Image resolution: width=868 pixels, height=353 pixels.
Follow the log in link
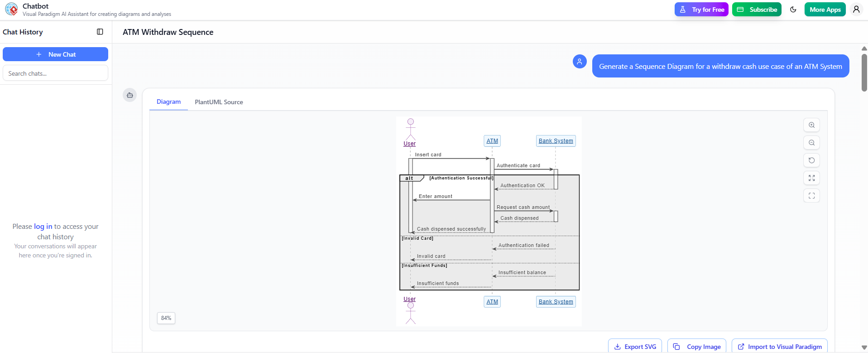(x=43, y=227)
